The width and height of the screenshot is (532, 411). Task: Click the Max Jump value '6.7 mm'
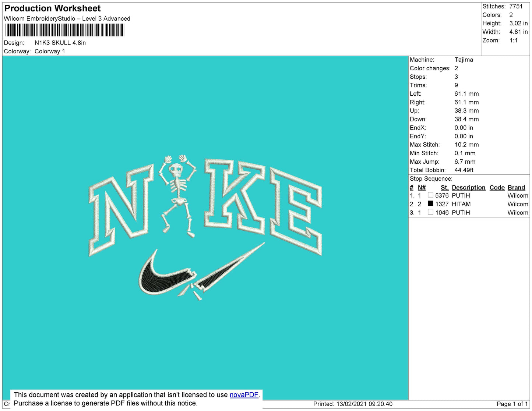point(465,162)
